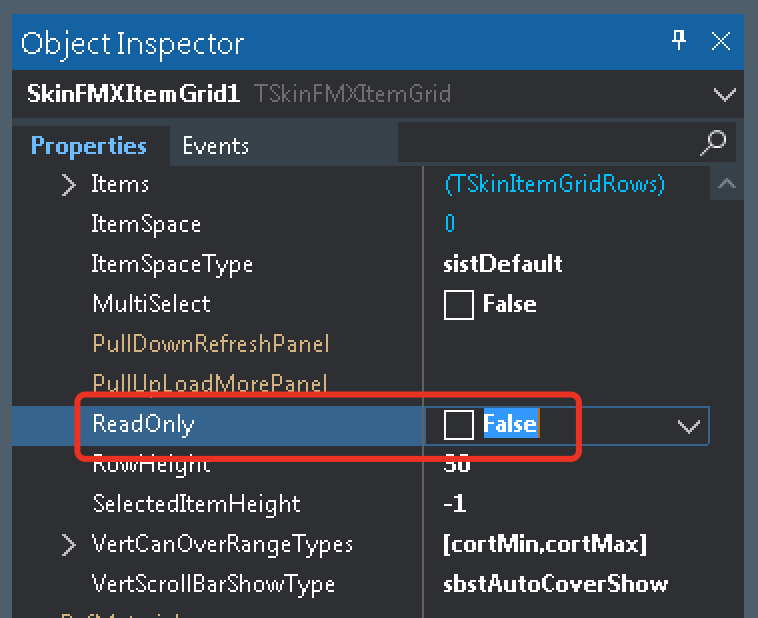
Task: Switch to the Events tab
Action: point(215,146)
